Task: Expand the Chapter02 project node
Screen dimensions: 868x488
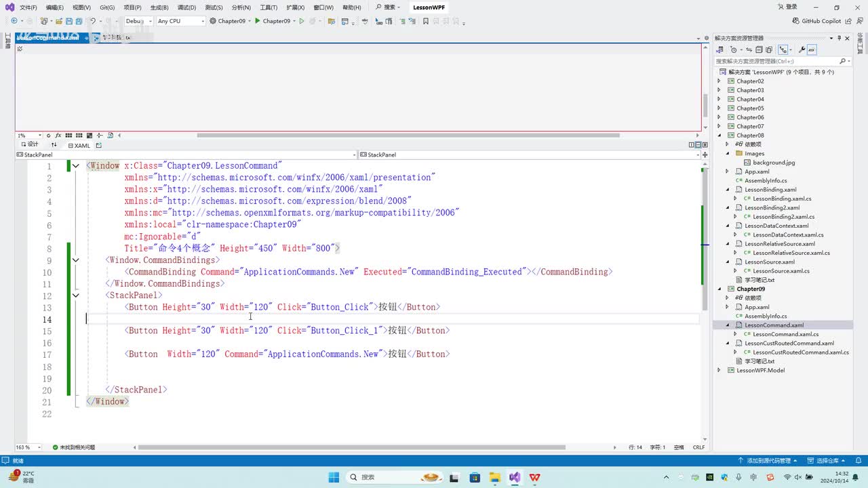Action: [x=719, y=81]
